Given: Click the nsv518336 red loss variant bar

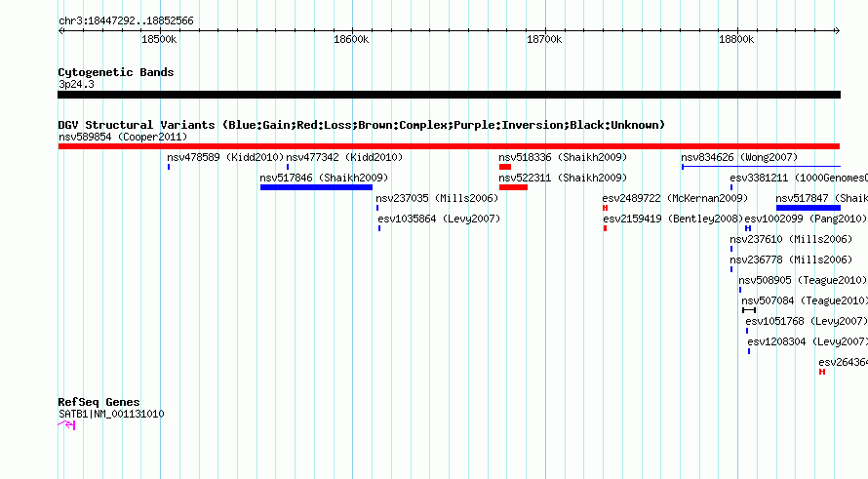Looking at the screenshot, I should pyautogui.click(x=505, y=167).
